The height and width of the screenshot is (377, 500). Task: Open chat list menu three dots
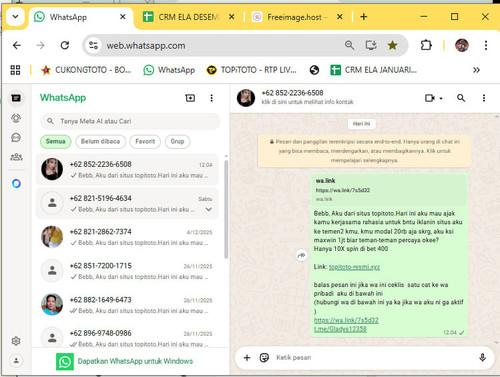tap(211, 98)
